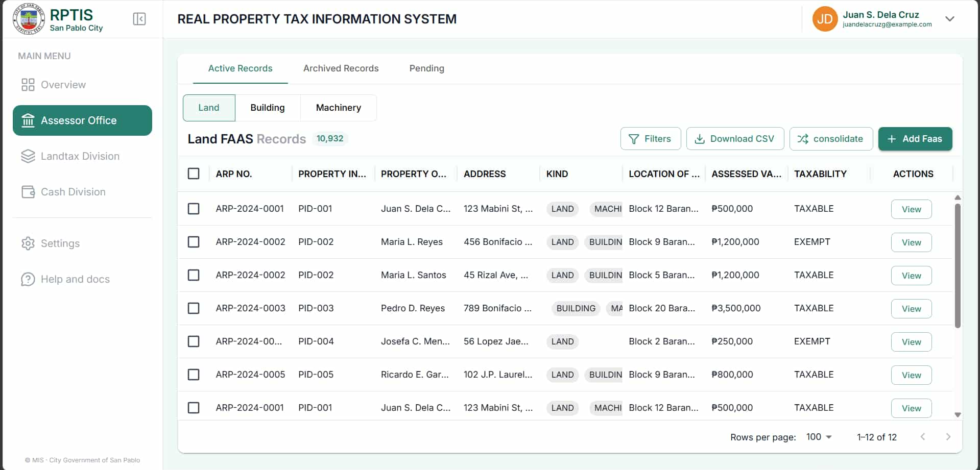Open the rows per page dropdown
Viewport: 980px width, 470px height.
[x=819, y=437]
